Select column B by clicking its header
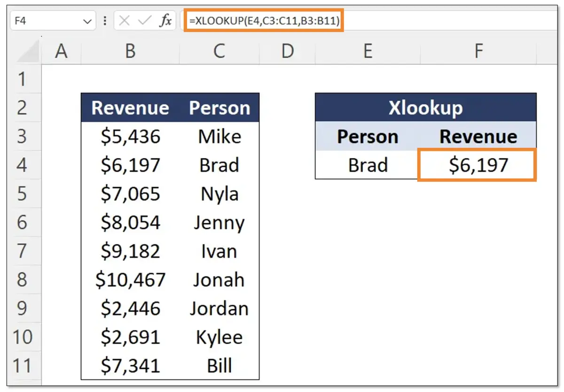Screen dimensions: 564x392 [130, 51]
